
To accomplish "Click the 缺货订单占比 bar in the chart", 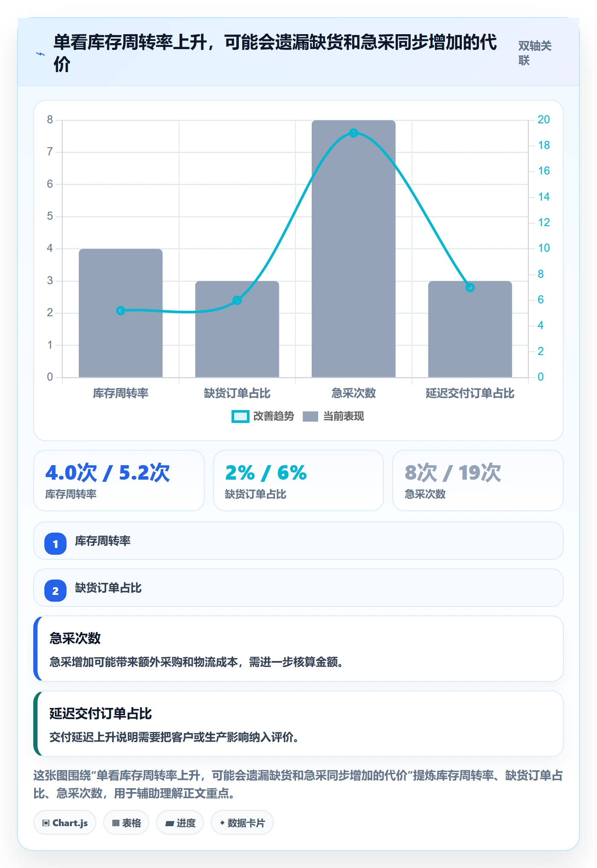I will tap(237, 329).
